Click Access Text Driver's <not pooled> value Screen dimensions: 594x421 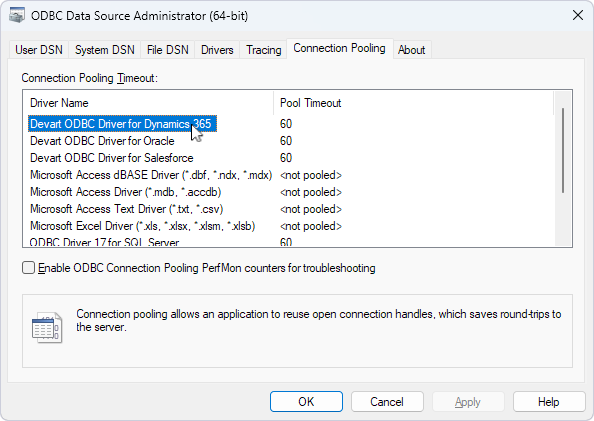pos(311,209)
